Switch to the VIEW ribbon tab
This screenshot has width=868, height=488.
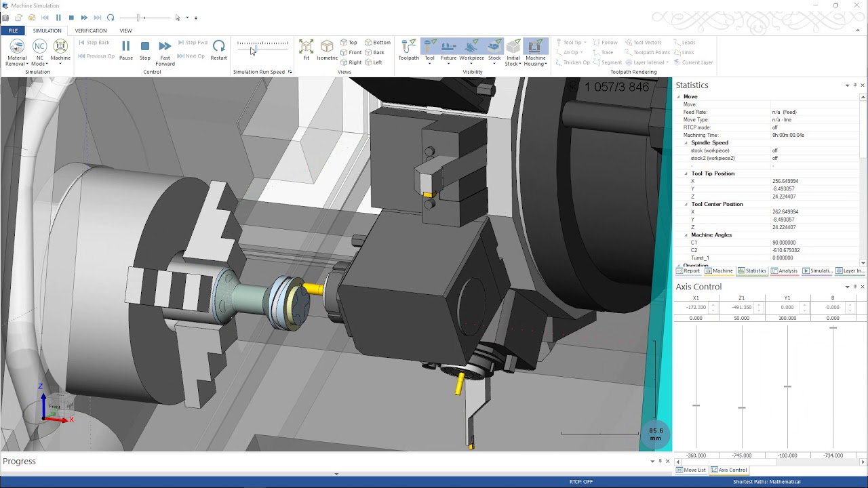(x=125, y=30)
